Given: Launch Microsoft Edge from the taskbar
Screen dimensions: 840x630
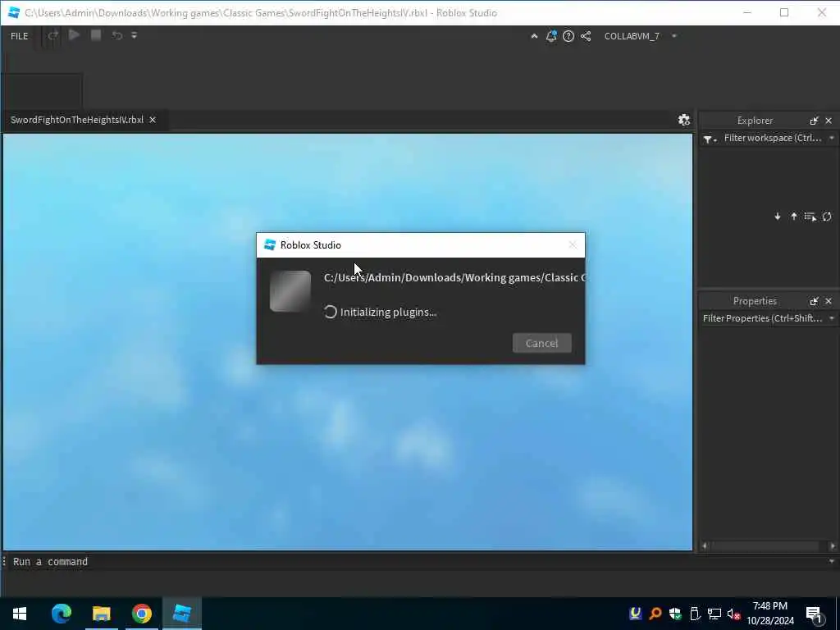Looking at the screenshot, I should click(61, 614).
